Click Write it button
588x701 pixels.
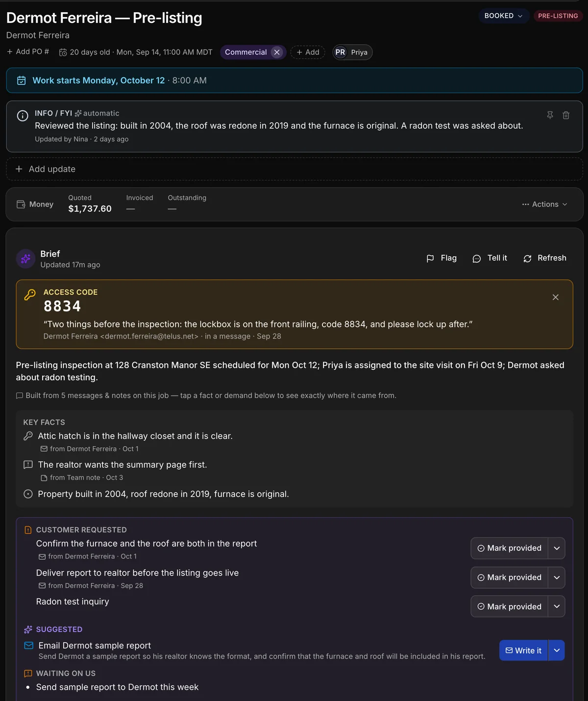(x=523, y=651)
